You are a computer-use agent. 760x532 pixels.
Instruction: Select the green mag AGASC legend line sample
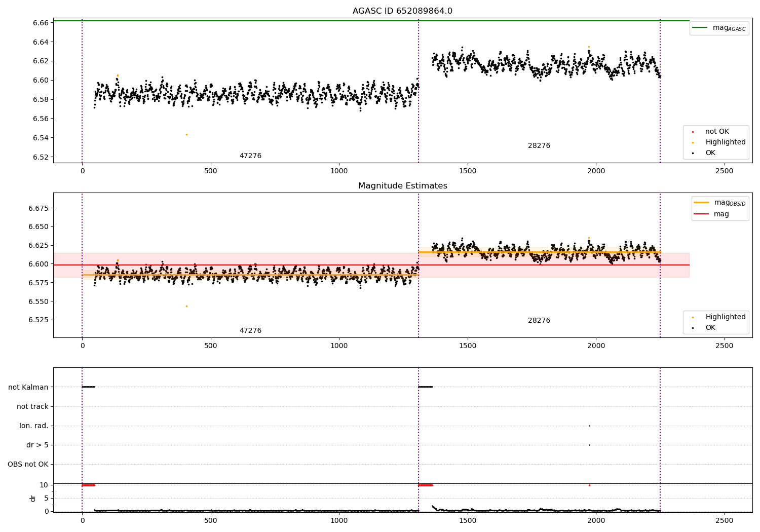700,27
